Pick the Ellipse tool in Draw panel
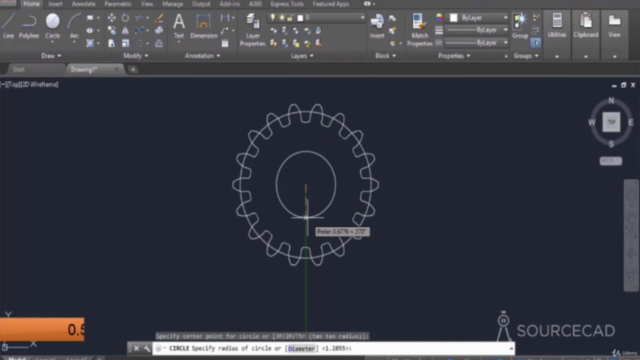This screenshot has height=360, width=640. tap(90, 31)
